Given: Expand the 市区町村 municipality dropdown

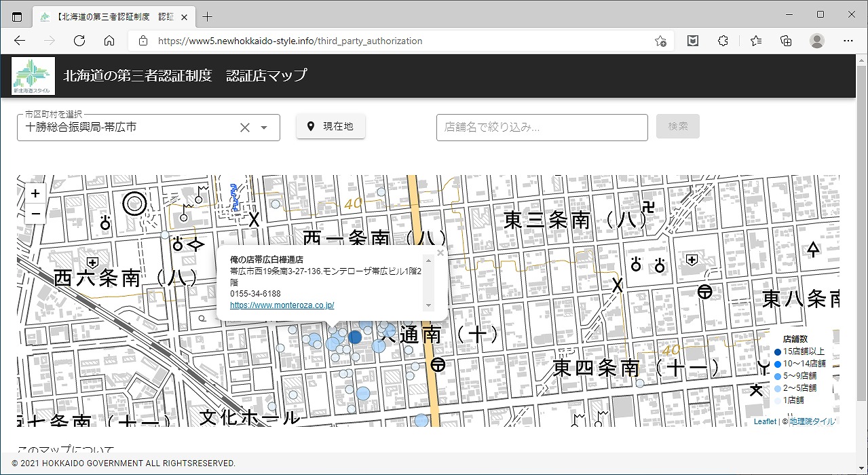Looking at the screenshot, I should [x=265, y=128].
